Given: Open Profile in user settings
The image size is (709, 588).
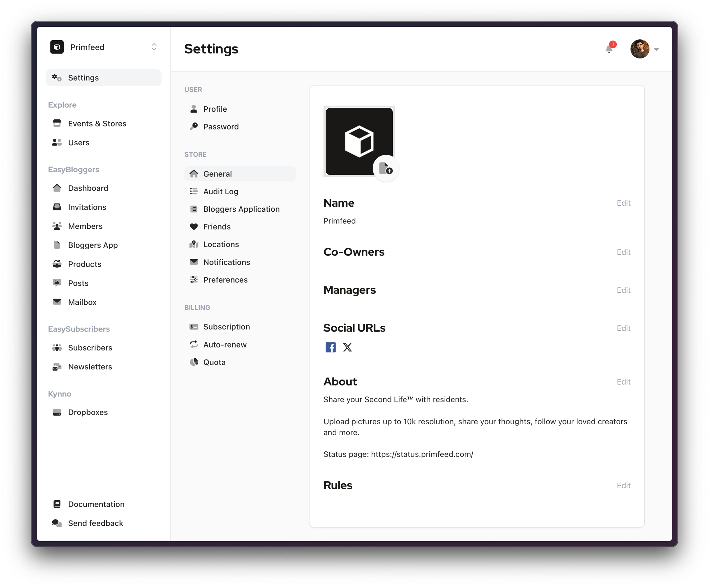Looking at the screenshot, I should coord(240,109).
